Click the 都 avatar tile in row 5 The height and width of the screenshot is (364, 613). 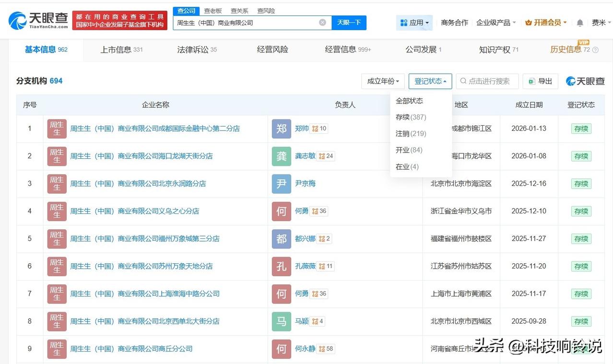[282, 239]
